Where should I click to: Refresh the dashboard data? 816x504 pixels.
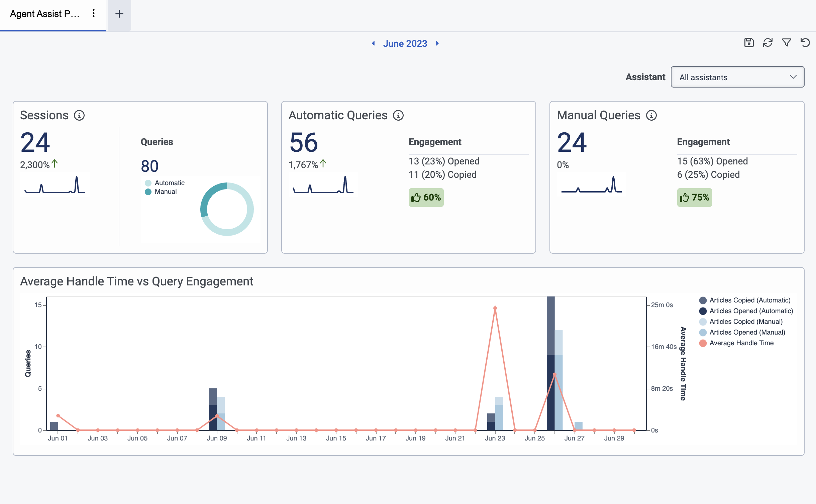coord(768,42)
